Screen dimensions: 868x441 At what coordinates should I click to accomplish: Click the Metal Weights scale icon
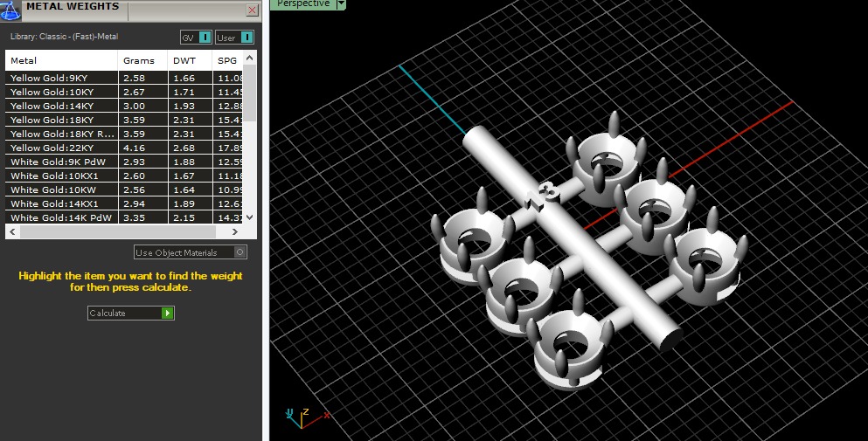click(x=10, y=10)
